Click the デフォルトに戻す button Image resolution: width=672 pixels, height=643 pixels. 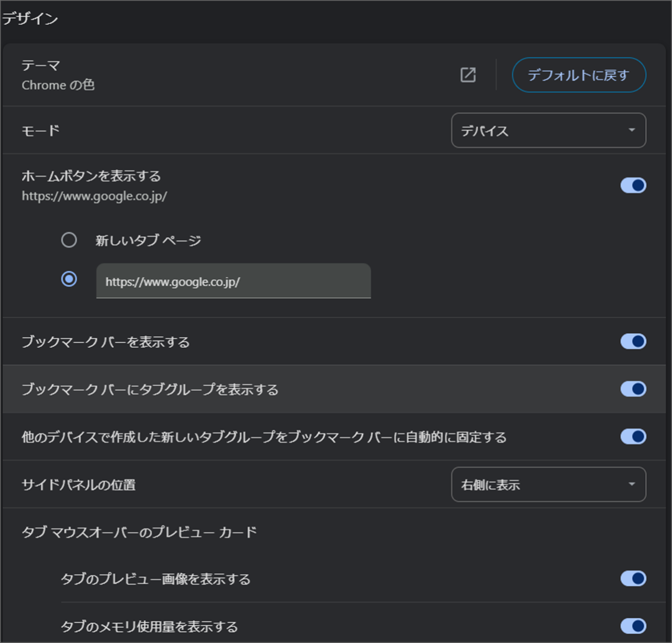pos(579,75)
